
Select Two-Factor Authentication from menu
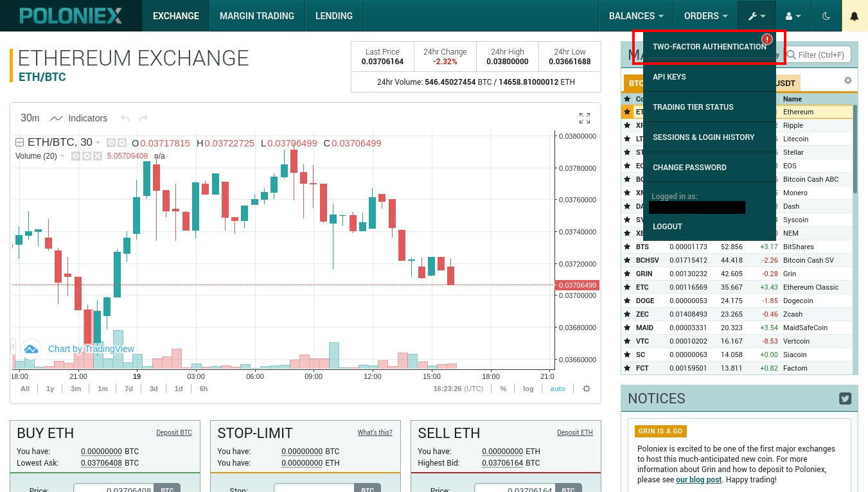click(x=709, y=47)
